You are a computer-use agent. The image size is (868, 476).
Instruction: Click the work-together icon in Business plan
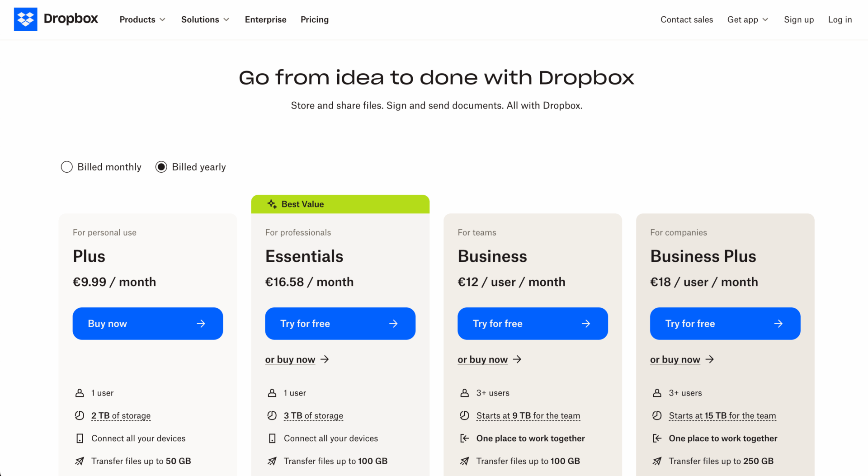(465, 438)
